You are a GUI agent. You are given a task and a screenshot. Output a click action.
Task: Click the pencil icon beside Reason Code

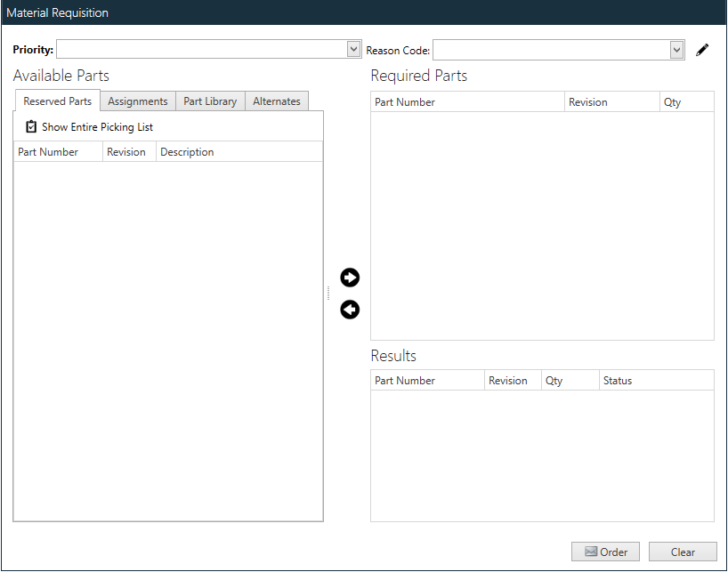point(702,50)
